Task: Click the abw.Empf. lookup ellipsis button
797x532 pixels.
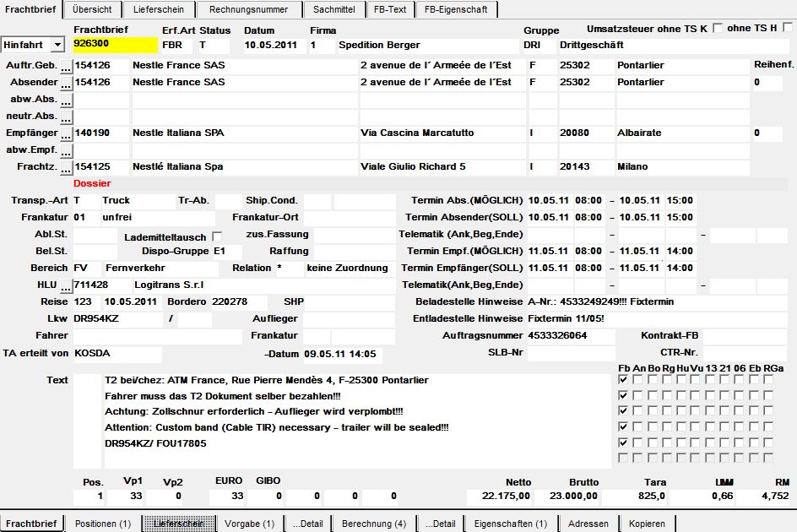Action: tap(66, 151)
